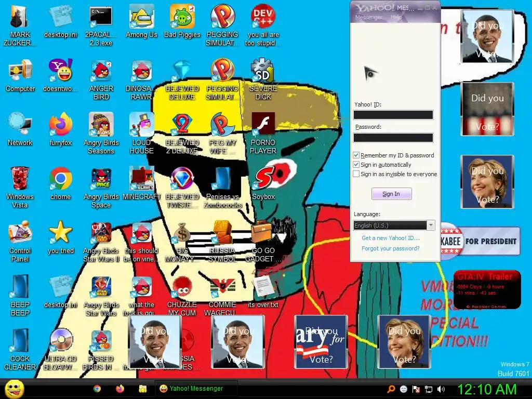
Task: Click Get a new Yahoo! ID link
Action: click(391, 238)
